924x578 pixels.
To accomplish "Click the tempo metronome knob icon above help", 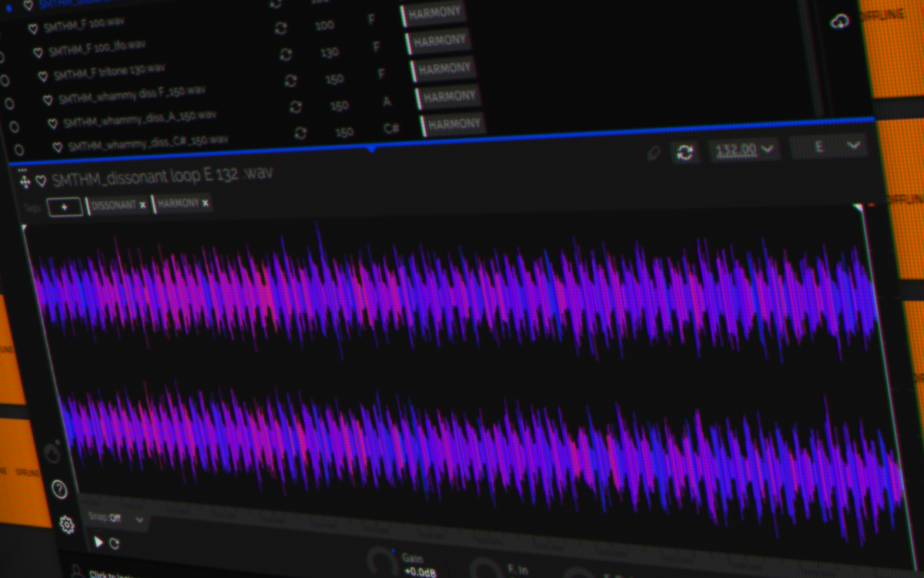I will pyautogui.click(x=52, y=453).
